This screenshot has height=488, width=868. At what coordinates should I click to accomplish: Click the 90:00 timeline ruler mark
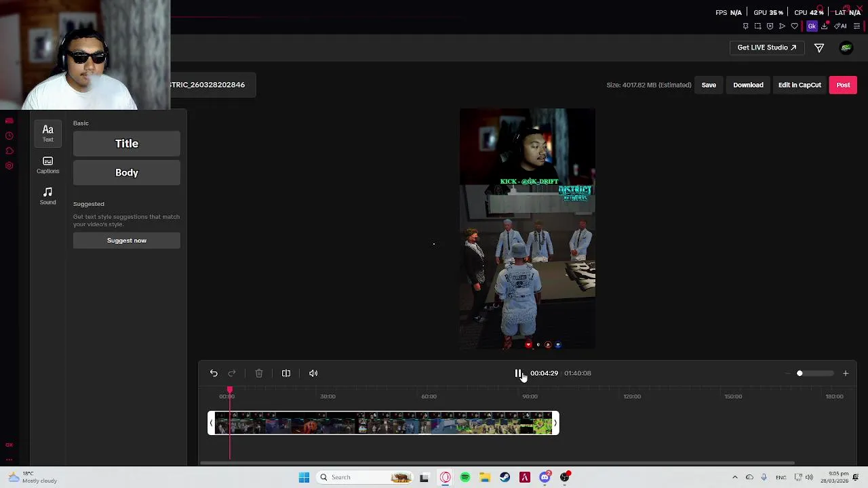[530, 396]
